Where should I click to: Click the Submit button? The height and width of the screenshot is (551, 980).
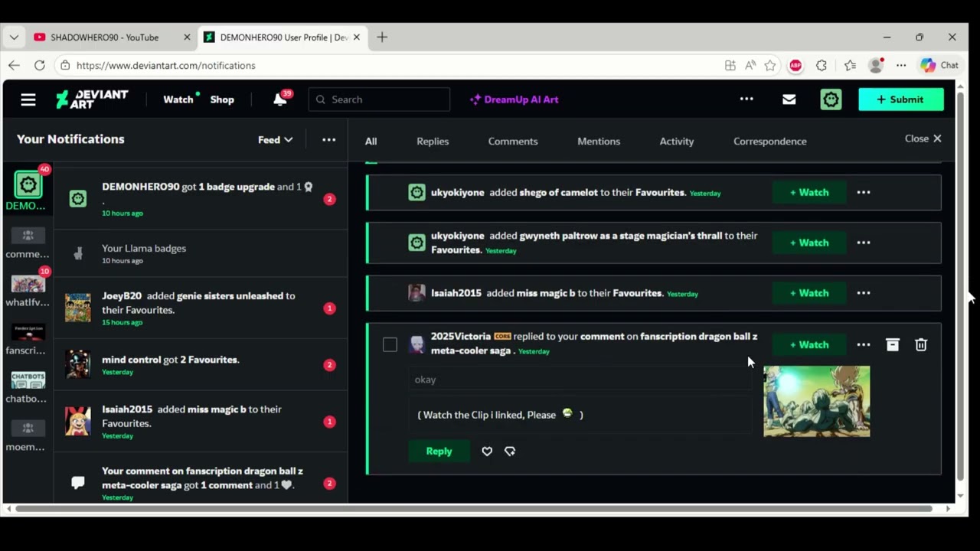click(901, 99)
